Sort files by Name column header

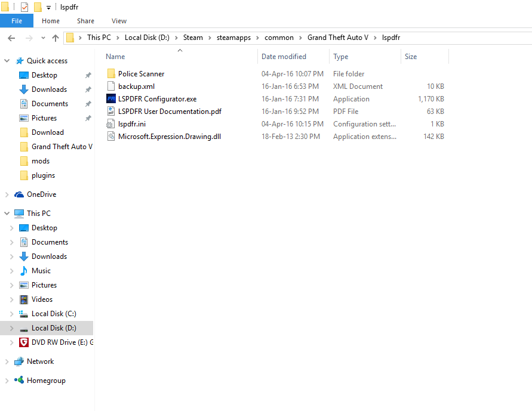(x=115, y=57)
